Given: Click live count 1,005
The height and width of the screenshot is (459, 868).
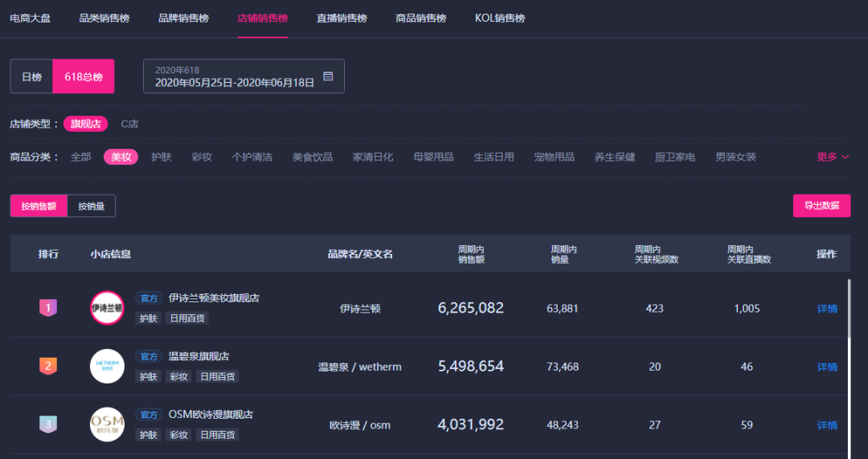Looking at the screenshot, I should [x=747, y=309].
